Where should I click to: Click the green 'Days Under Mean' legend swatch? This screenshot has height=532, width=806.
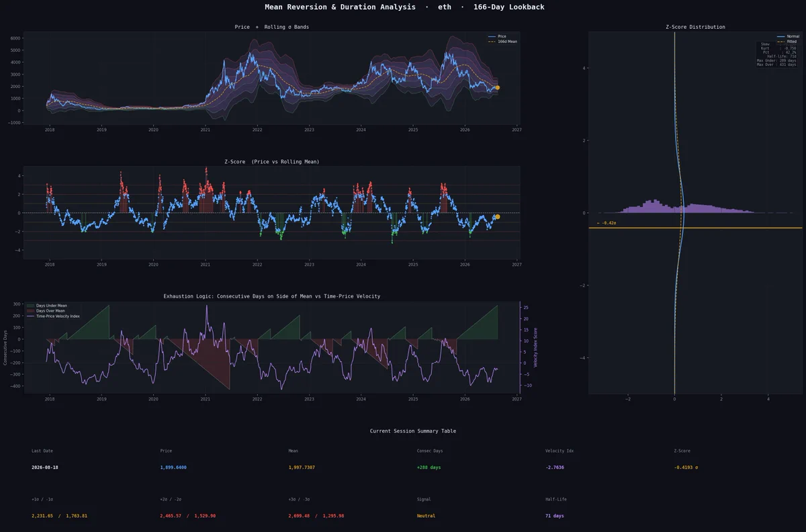coord(30,306)
